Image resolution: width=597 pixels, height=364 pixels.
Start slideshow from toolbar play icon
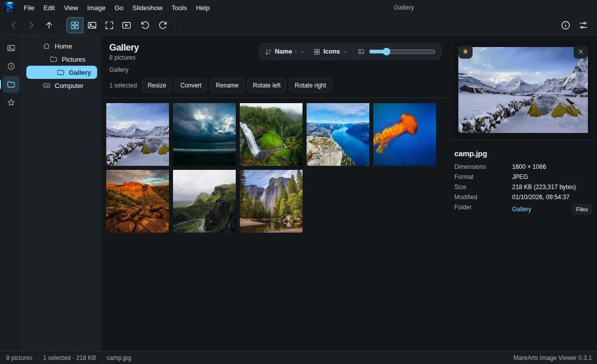pyautogui.click(x=126, y=25)
